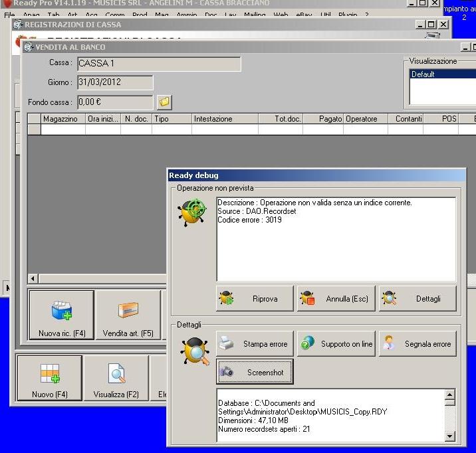Open the Plugin menu

click(348, 15)
